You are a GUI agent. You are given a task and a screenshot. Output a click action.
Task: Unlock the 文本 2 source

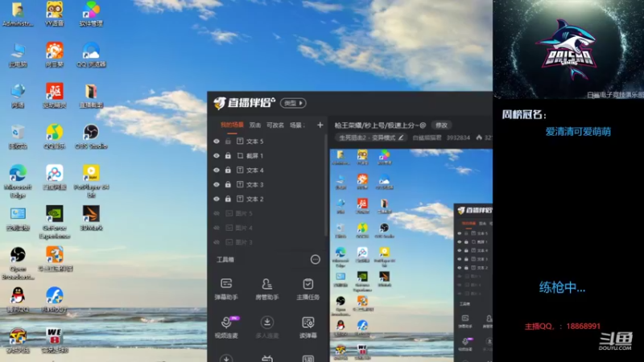tap(228, 199)
